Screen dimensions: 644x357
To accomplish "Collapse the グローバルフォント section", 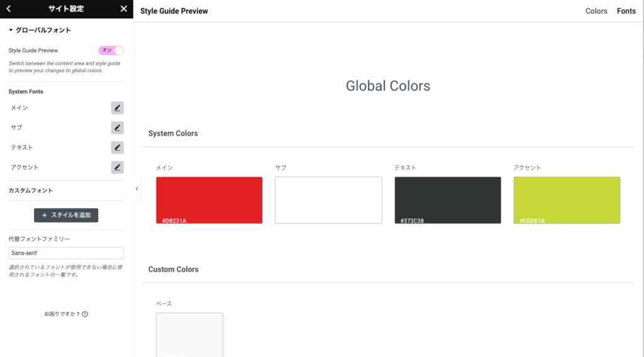I will (39, 30).
